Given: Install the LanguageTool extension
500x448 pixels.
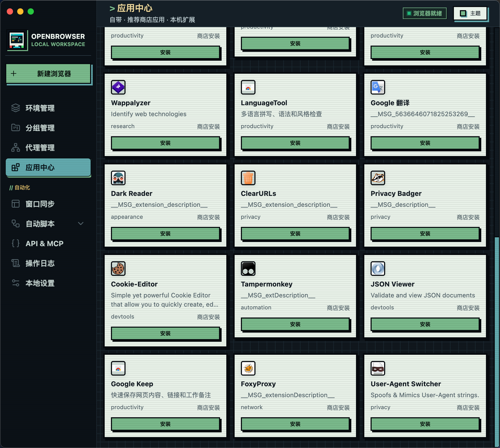Looking at the screenshot, I should [295, 143].
